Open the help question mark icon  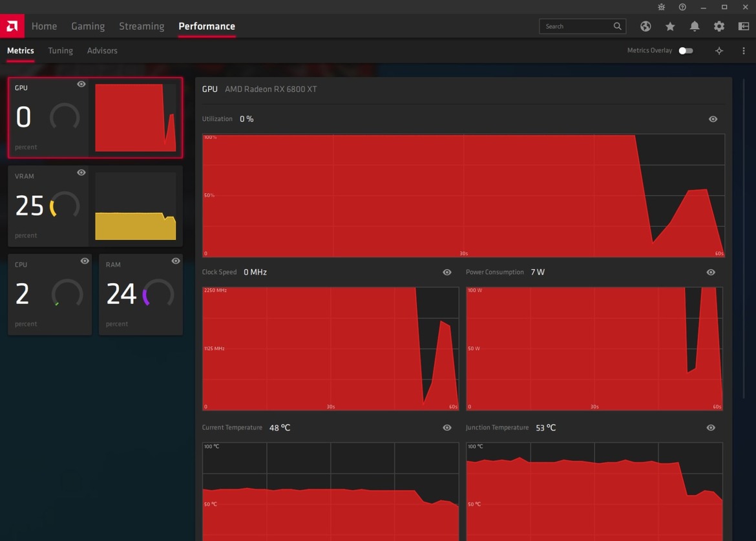click(x=682, y=7)
